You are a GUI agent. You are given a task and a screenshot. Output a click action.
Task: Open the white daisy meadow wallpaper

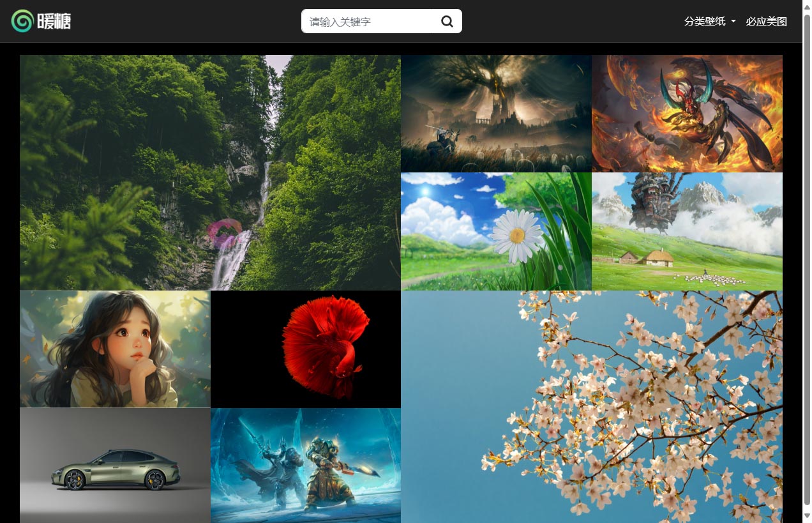pyautogui.click(x=496, y=231)
